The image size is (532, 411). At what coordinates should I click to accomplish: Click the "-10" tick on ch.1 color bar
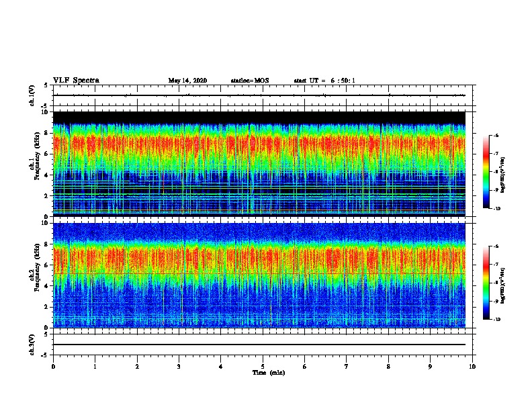click(496, 209)
